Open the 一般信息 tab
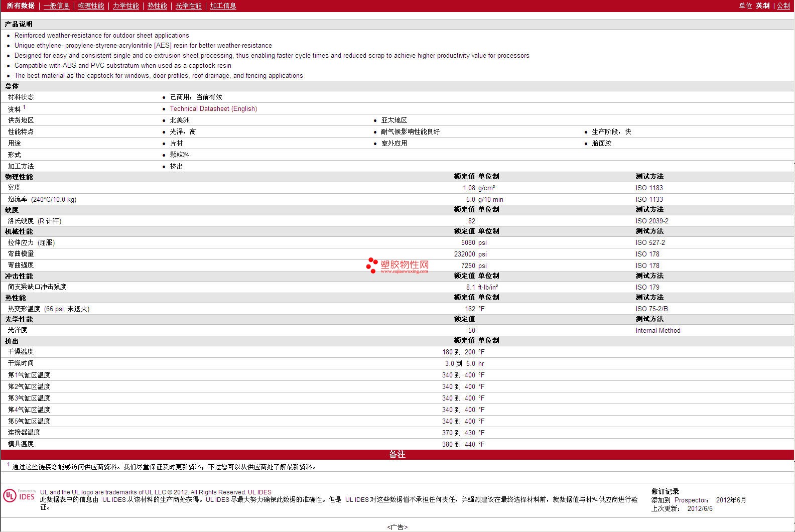The width and height of the screenshot is (795, 532). point(56,6)
